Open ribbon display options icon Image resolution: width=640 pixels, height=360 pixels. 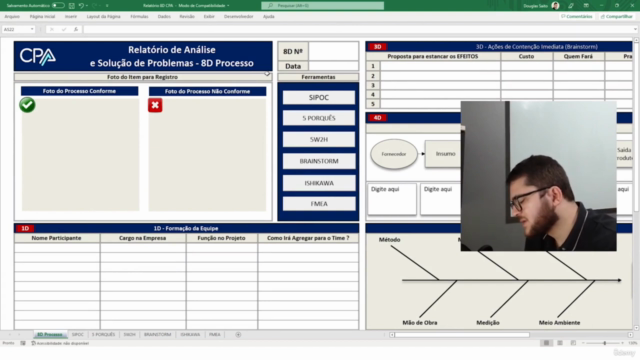(x=586, y=6)
